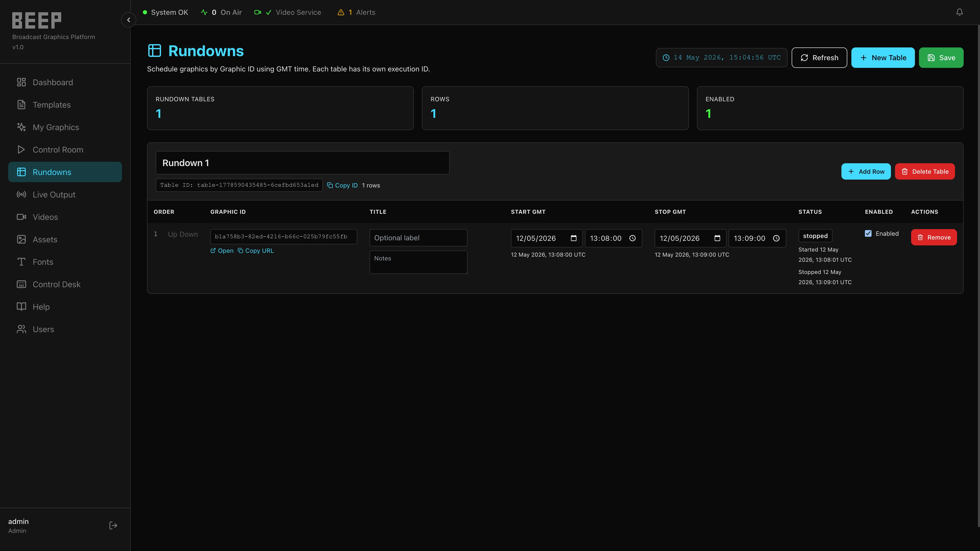Click the Started 12 May timestamp text

click(x=825, y=254)
